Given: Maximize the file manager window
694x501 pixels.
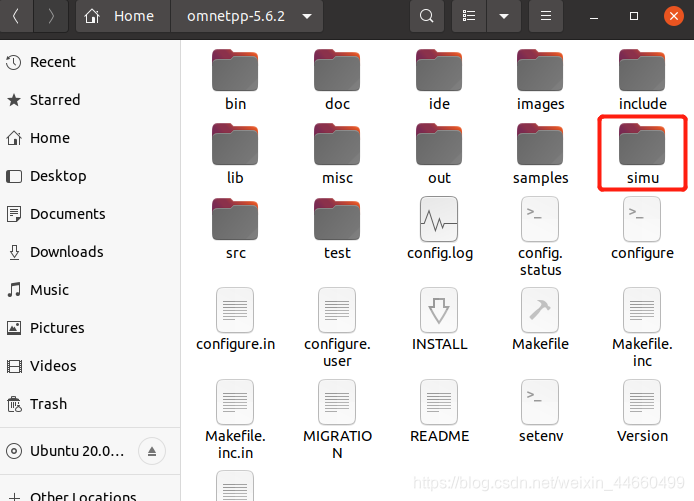Looking at the screenshot, I should pyautogui.click(x=634, y=16).
